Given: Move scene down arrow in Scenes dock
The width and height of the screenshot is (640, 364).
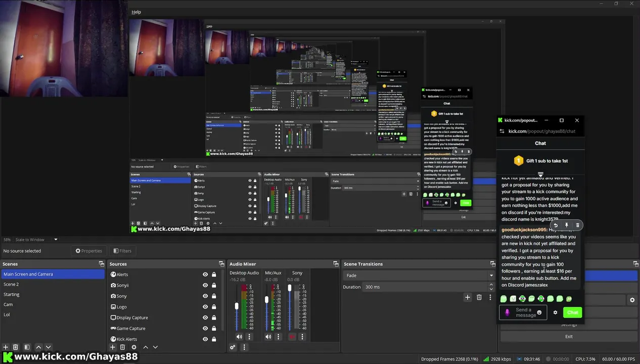Looking at the screenshot, I should [48, 347].
